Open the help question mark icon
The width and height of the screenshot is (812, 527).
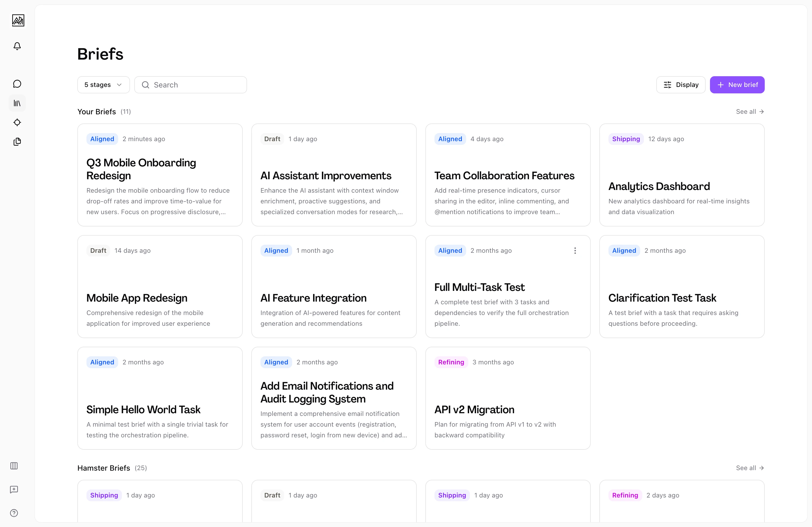point(14,513)
